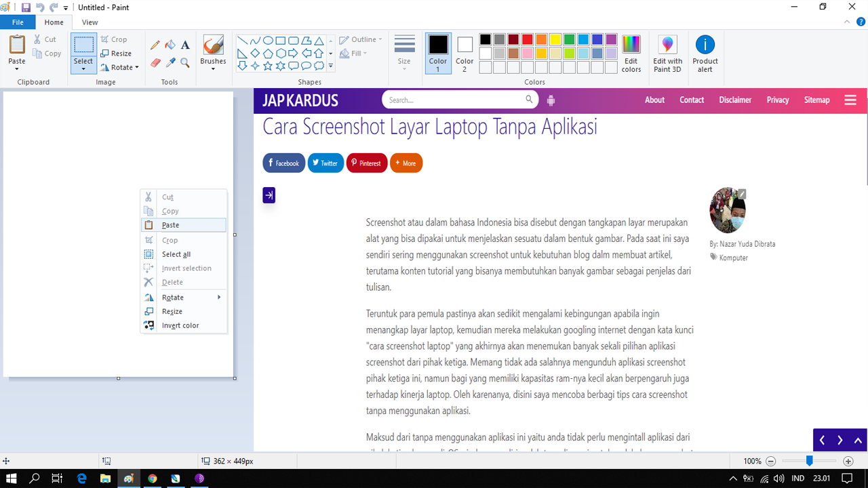Choose Select all from context menu
Viewport: 868px width, 488px height.
pyautogui.click(x=184, y=254)
